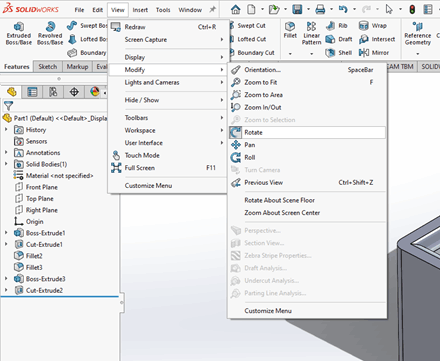Open Reference Geometry tool
The image size is (440, 361).
417,33
